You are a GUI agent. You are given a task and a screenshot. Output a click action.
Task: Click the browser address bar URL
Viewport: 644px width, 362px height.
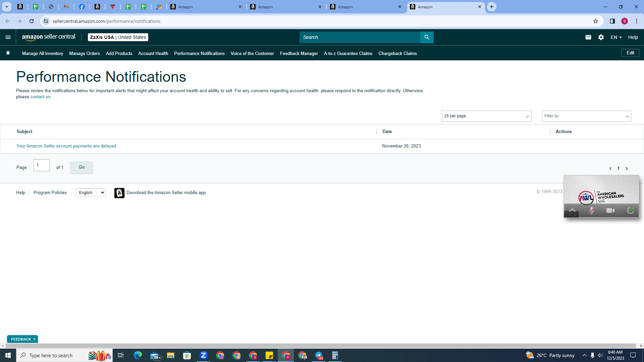pyautogui.click(x=106, y=21)
